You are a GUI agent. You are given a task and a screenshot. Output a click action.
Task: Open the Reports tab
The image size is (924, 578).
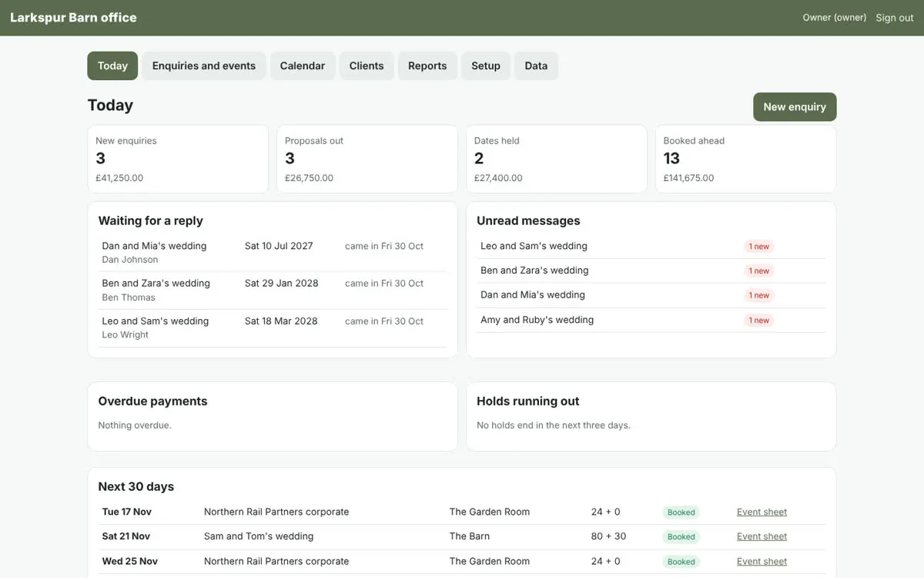pyautogui.click(x=427, y=66)
